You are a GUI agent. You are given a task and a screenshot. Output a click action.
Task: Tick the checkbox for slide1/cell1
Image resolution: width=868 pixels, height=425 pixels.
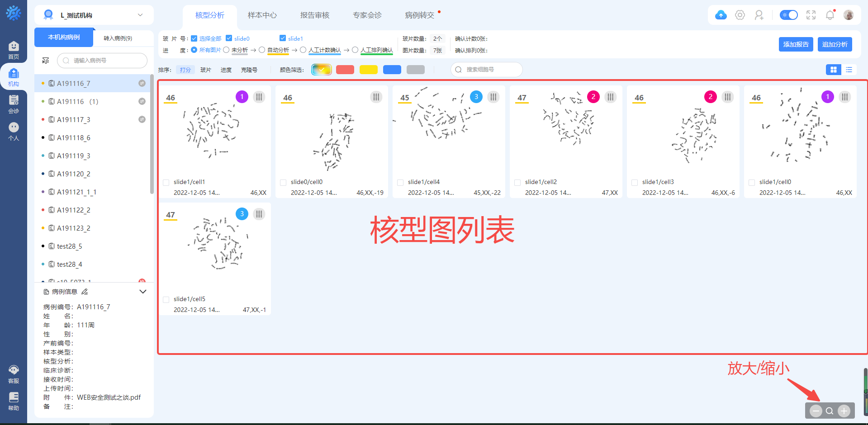click(x=166, y=182)
